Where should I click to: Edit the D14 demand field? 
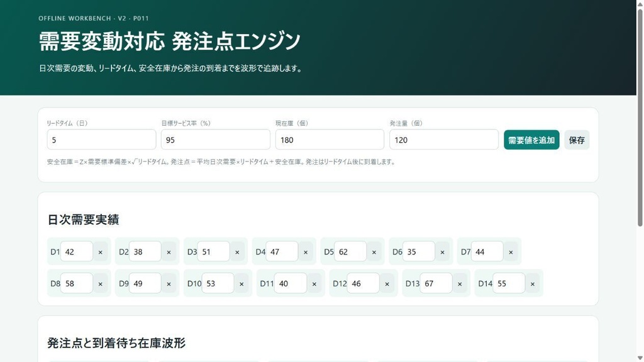click(x=509, y=283)
